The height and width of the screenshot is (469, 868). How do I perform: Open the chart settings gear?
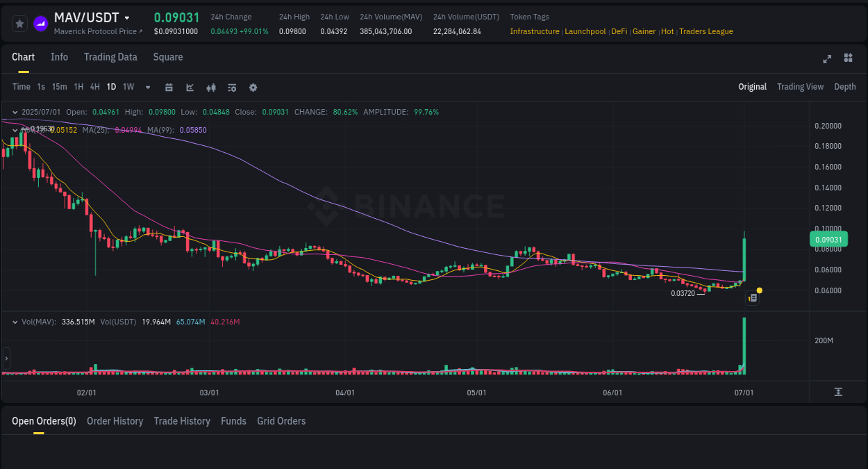tap(252, 87)
